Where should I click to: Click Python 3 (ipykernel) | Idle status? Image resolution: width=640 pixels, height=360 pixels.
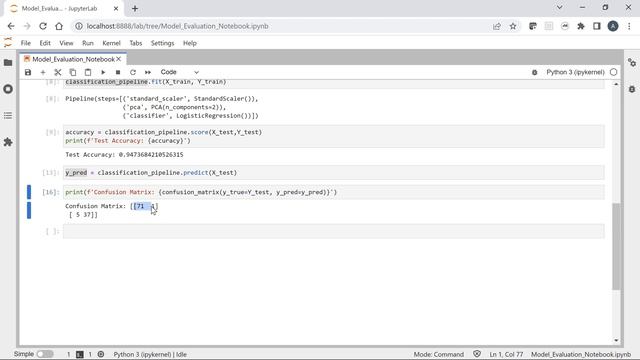(150, 354)
